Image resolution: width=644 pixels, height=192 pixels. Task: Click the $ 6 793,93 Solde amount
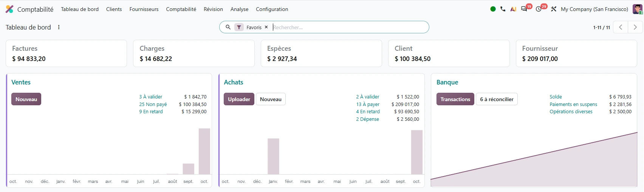pos(620,97)
